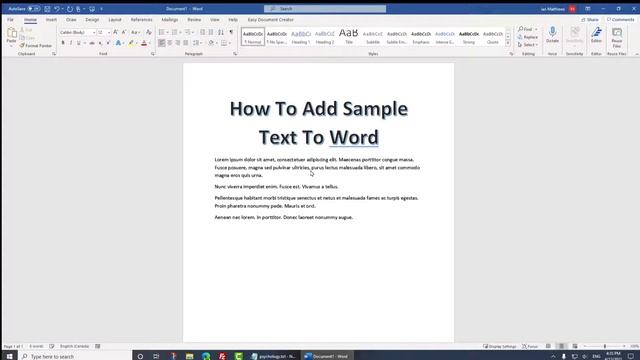Click Display Settings in status bar

click(x=500, y=346)
